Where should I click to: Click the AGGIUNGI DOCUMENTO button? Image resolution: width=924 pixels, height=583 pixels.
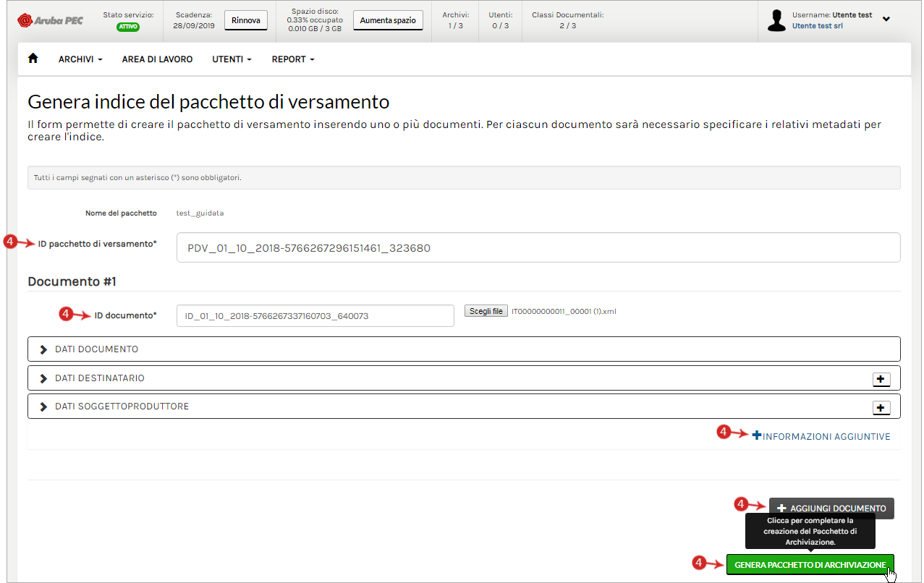(x=831, y=508)
